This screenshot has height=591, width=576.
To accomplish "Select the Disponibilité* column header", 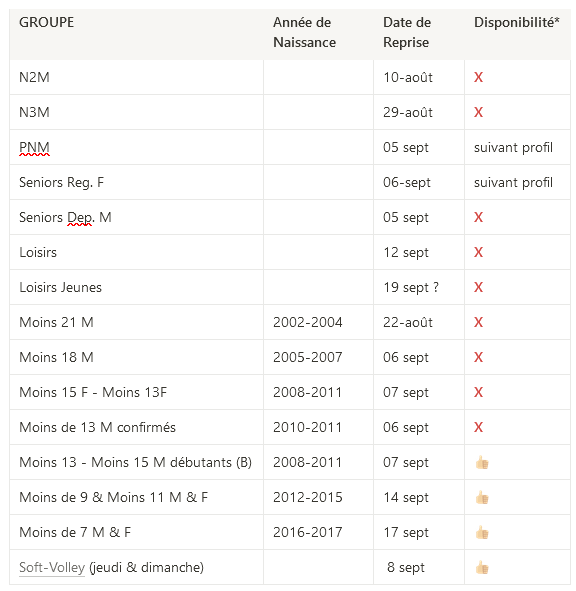I will click(517, 34).
